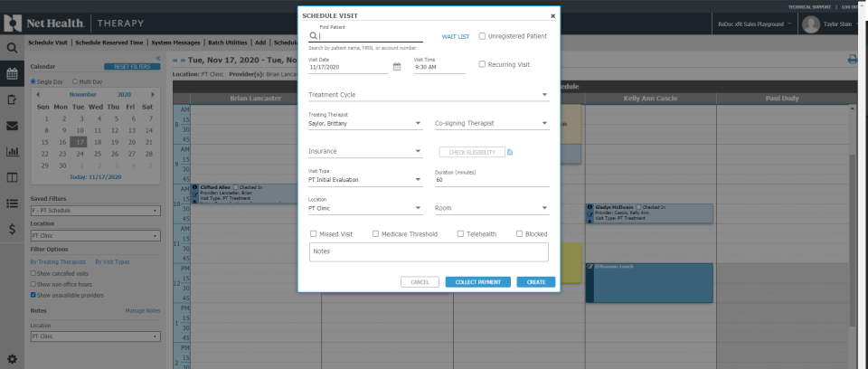
Task: Select the calendar icon in left sidebar
Action: pos(13,74)
